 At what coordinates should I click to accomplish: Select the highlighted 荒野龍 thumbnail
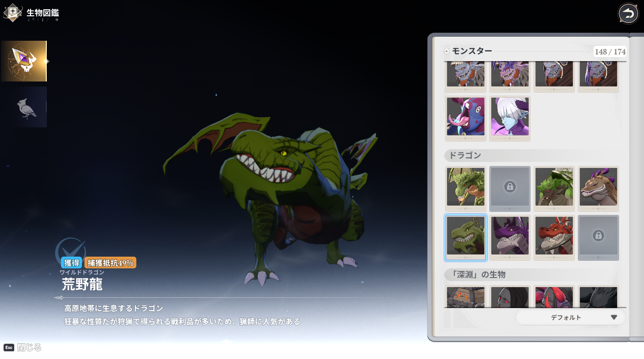(465, 236)
